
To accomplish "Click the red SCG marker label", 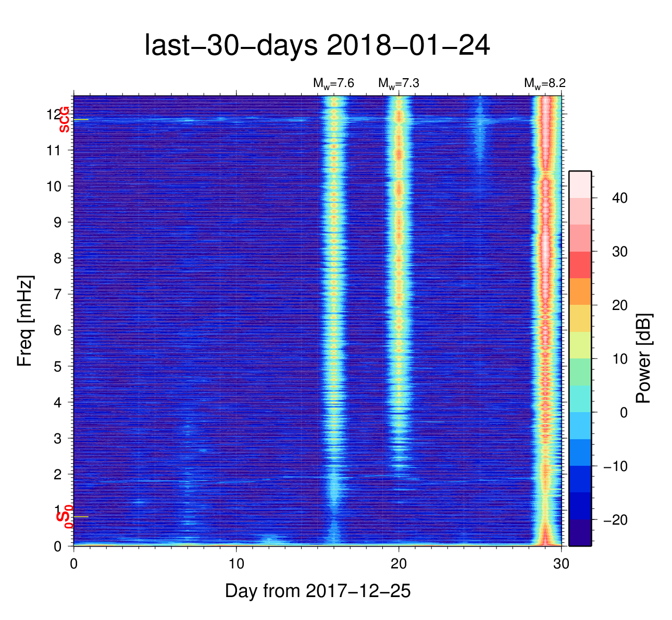I will coord(64,119).
